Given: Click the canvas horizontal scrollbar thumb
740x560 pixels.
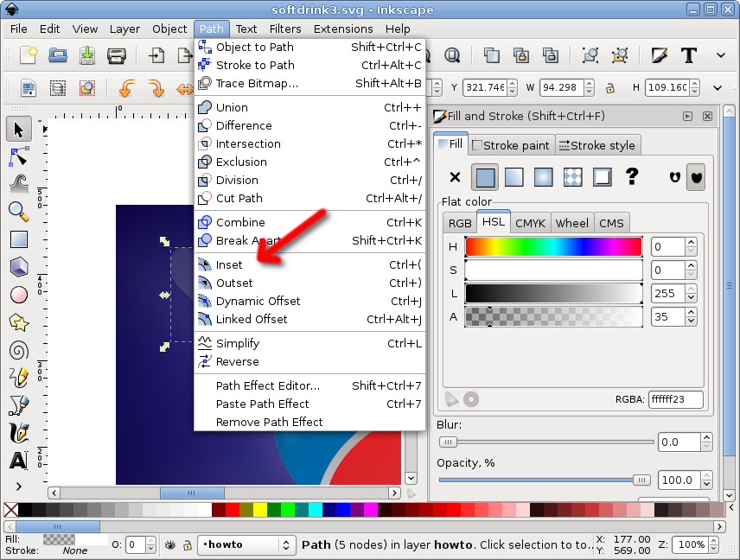Looking at the screenshot, I should [x=192, y=493].
